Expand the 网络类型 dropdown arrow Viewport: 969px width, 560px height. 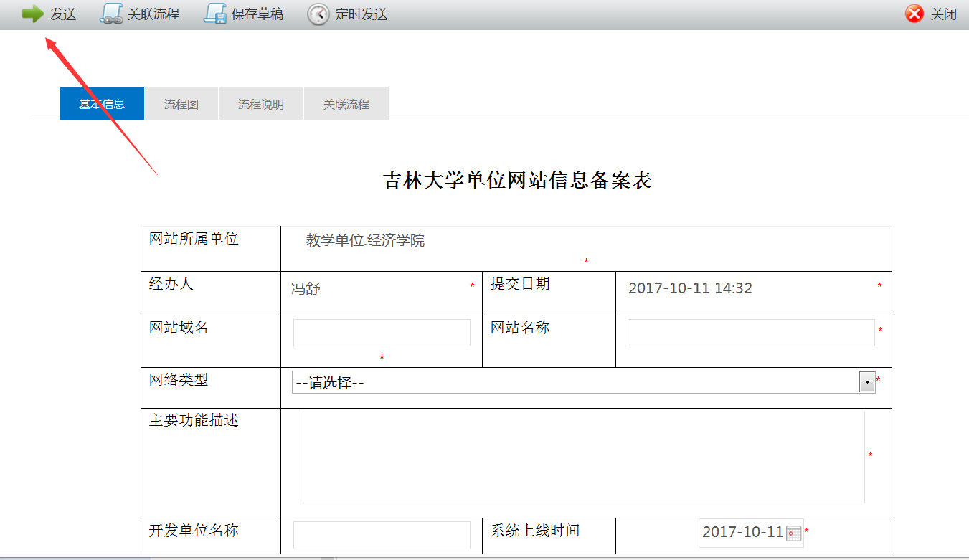[x=867, y=383]
